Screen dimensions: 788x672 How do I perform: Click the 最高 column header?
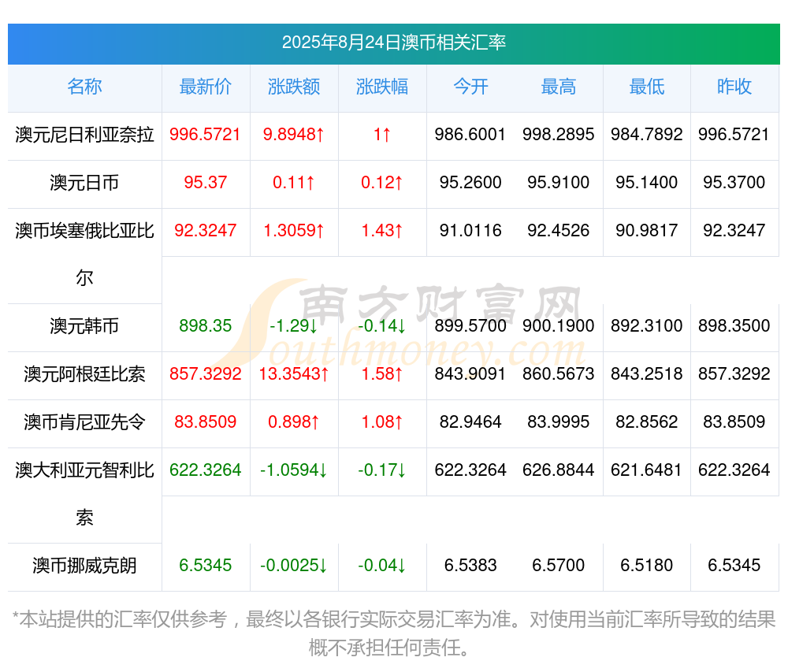pyautogui.click(x=559, y=87)
